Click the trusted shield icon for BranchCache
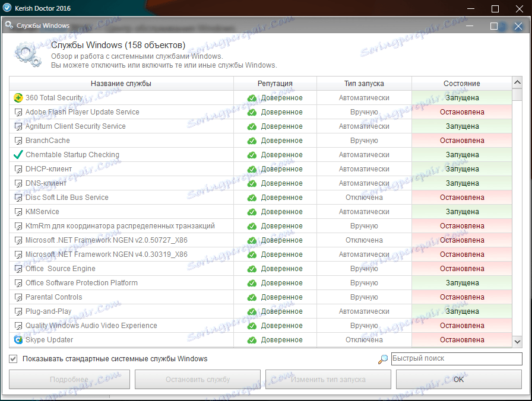The width and height of the screenshot is (532, 401). coord(252,141)
